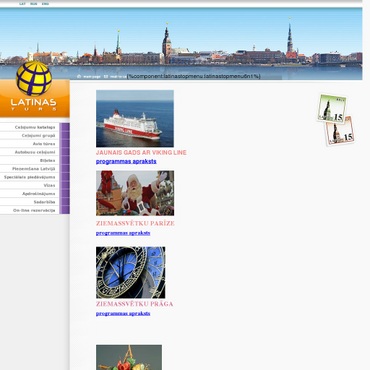Image resolution: width=370 pixels, height=370 pixels.
Task: Open programmas apraksts under Ziemassvētku Parīze
Action: [123, 233]
